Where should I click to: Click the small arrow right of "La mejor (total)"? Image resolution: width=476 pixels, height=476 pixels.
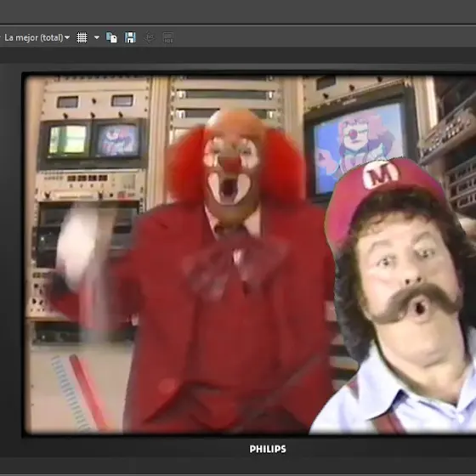tap(67, 37)
